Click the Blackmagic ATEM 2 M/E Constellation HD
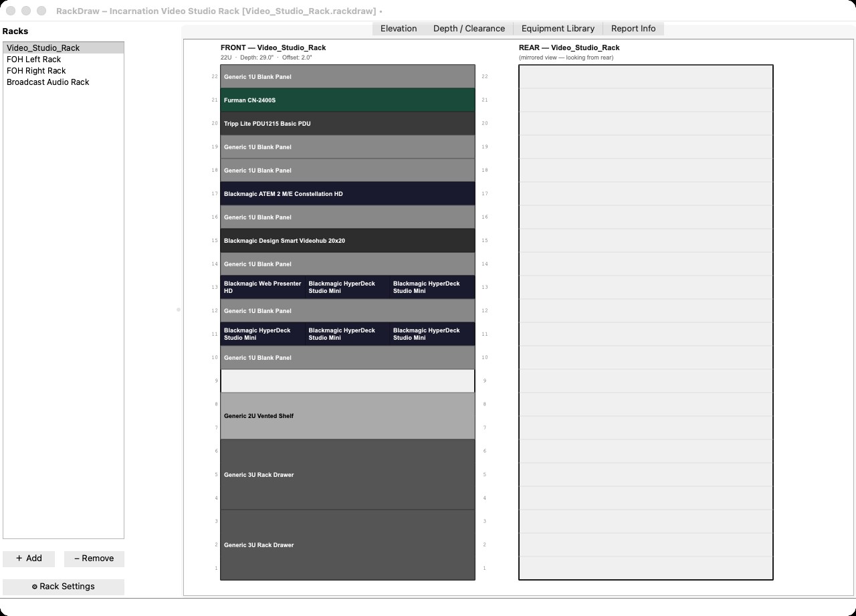856x616 pixels. 348,194
